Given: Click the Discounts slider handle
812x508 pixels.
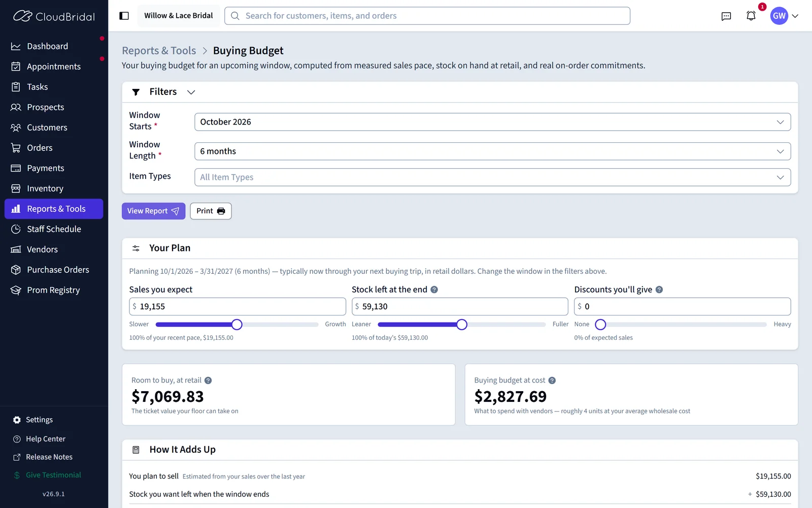Looking at the screenshot, I should coord(600,325).
